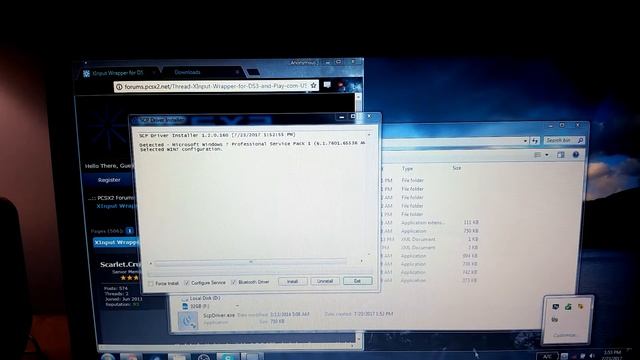Viewport: 640px width, 360px height.
Task: Open a new browser tab
Action: click(x=253, y=72)
